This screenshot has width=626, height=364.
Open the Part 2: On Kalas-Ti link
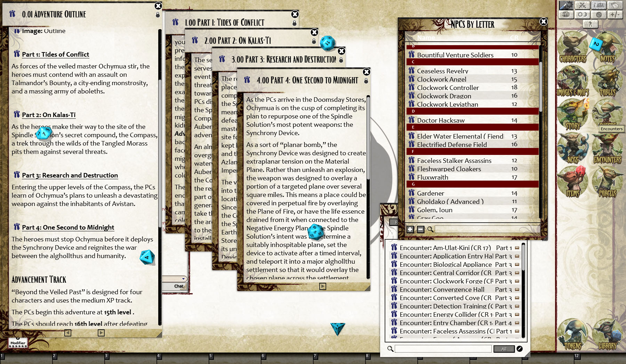pos(49,115)
